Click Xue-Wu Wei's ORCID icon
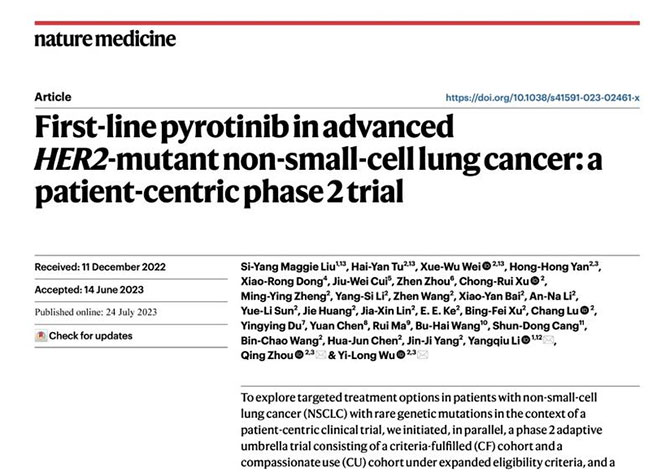The image size is (670, 472). (x=487, y=267)
